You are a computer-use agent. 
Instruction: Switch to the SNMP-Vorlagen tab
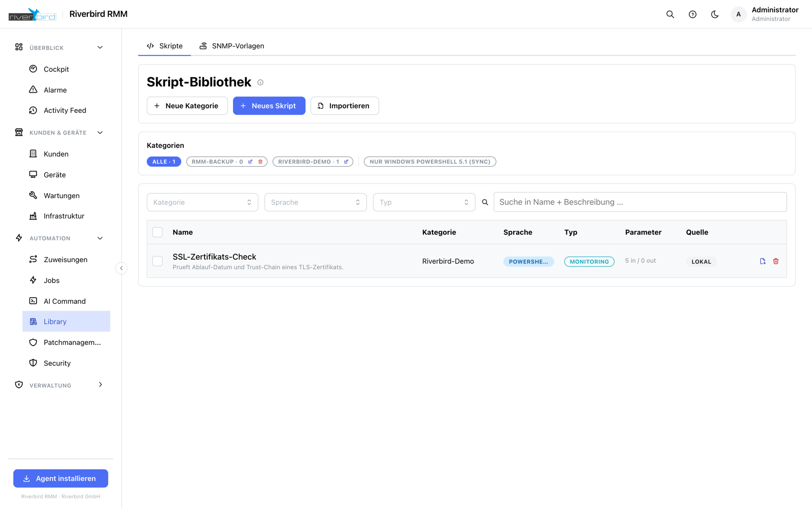pyautogui.click(x=232, y=46)
